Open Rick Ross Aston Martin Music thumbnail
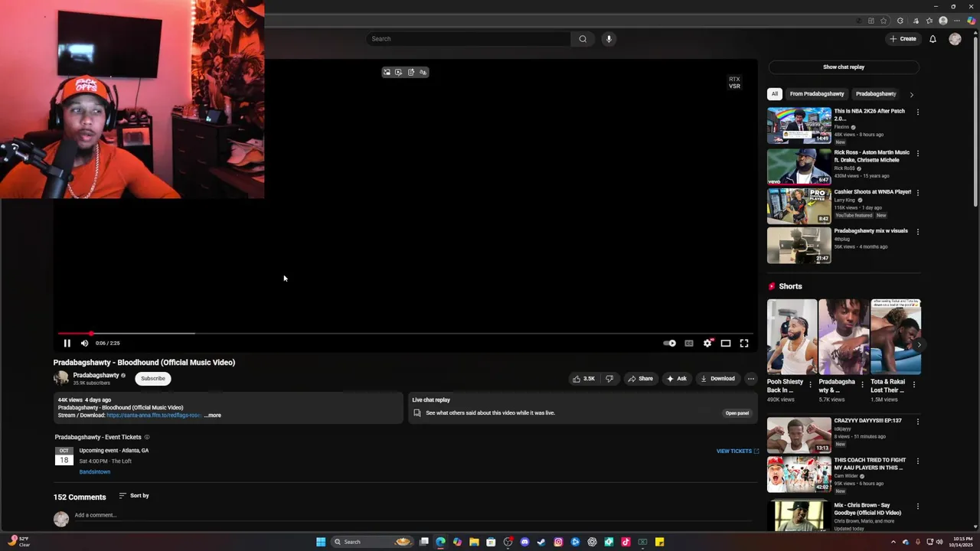This screenshot has height=551, width=980. (799, 166)
